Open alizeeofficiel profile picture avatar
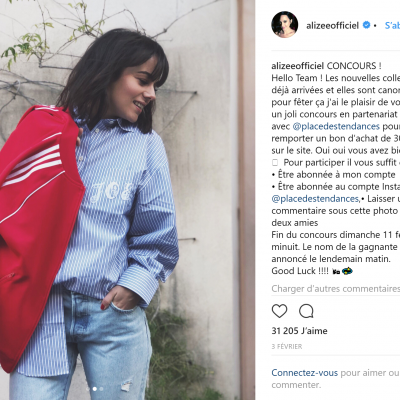 (x=284, y=25)
